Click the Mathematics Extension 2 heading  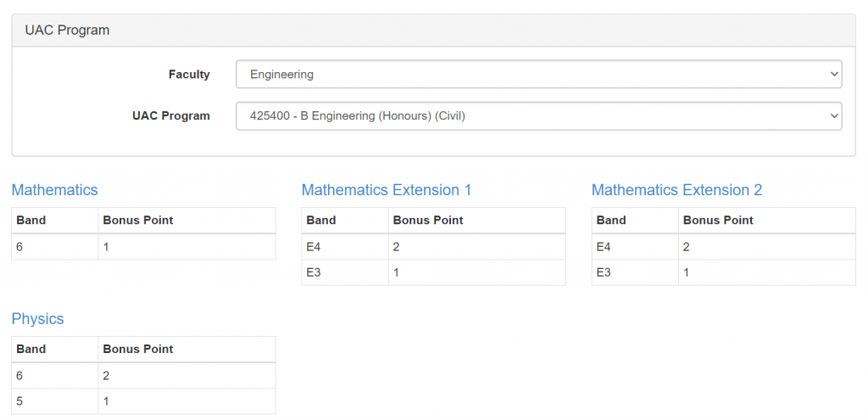click(x=676, y=190)
